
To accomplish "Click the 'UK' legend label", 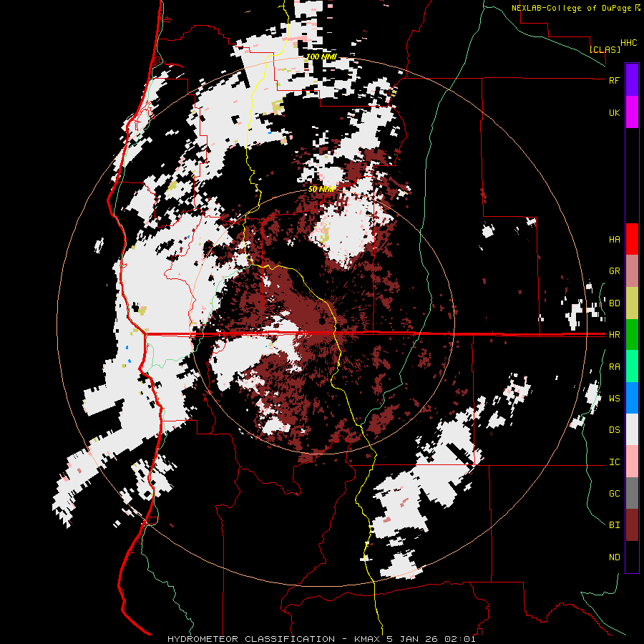I will coord(614,112).
